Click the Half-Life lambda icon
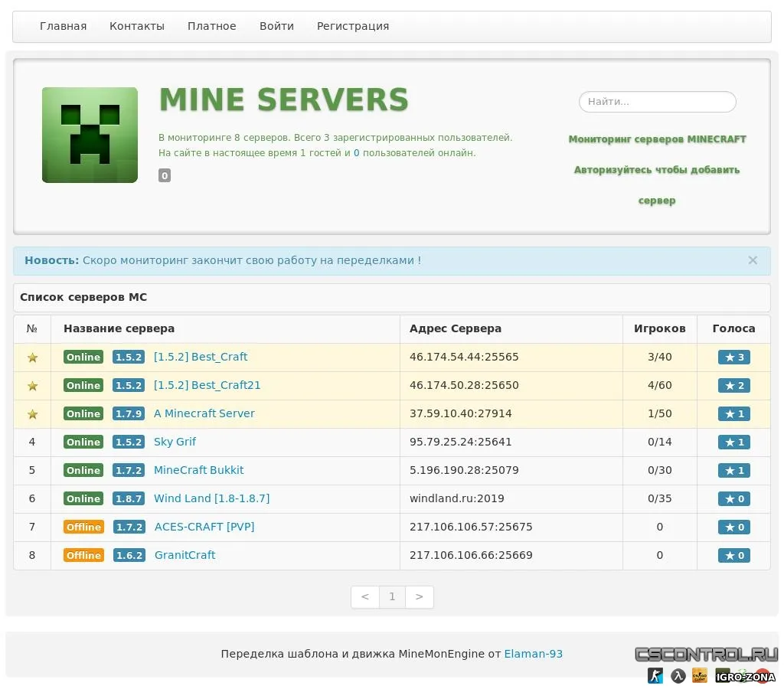Viewport: 784px width, 689px height. pos(678,675)
